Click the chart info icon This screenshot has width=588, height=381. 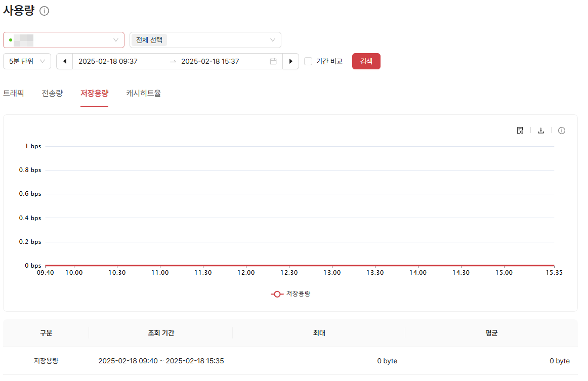click(x=562, y=131)
